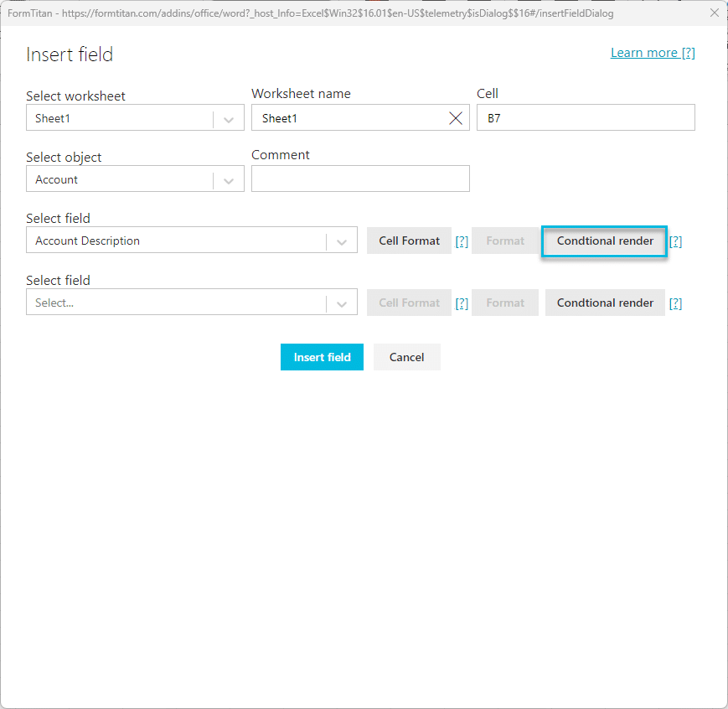728x709 pixels.
Task: Click the help [?] after the second Condtional render button
Action: [x=675, y=303]
